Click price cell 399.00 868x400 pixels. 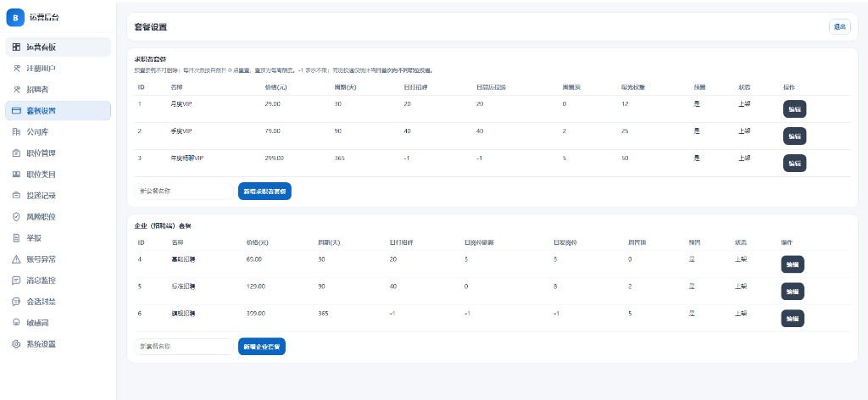[x=256, y=314]
